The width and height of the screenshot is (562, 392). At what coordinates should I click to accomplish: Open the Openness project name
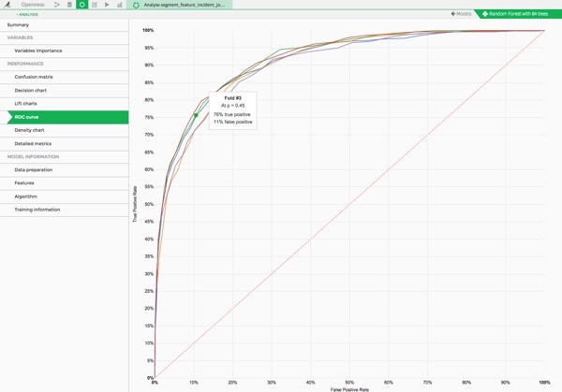[33, 5]
